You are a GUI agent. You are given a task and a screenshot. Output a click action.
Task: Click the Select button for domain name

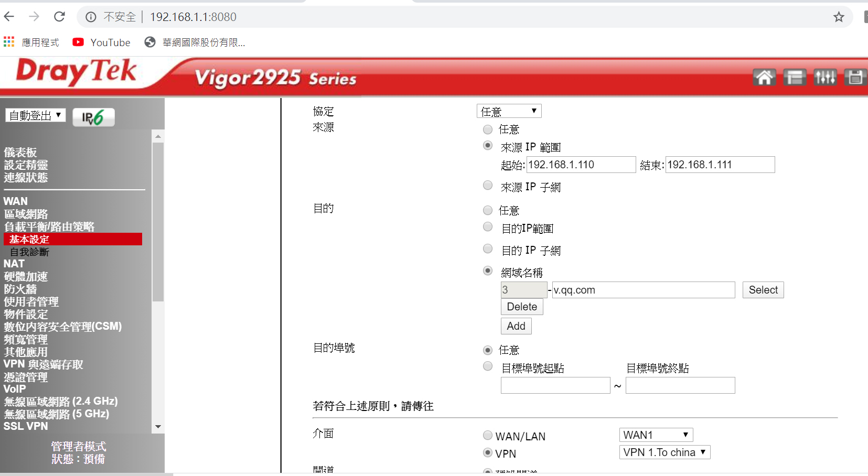point(763,290)
